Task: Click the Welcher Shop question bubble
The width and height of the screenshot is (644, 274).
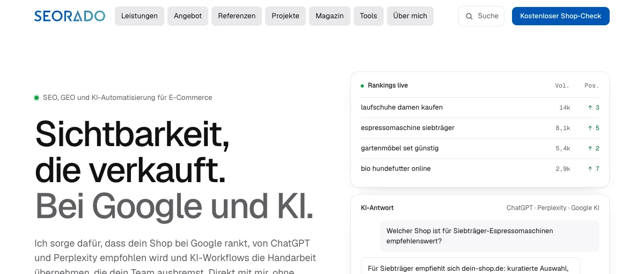Action: point(489,236)
